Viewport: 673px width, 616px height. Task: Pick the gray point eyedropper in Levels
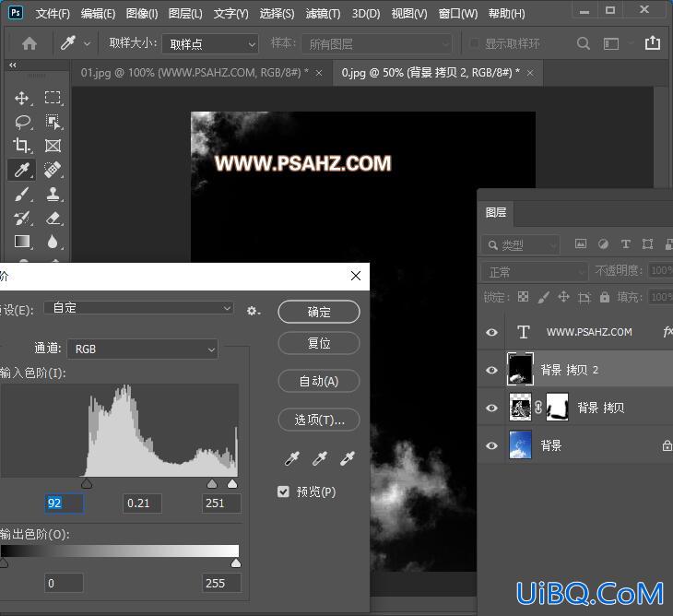pos(319,458)
